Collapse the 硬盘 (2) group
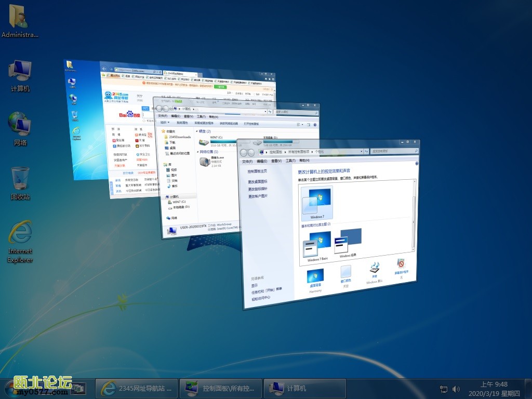Image resolution: width=532 pixels, height=399 pixels. [x=196, y=131]
